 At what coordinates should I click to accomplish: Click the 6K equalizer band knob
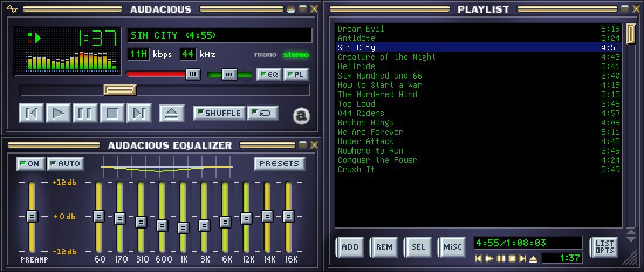coord(225,222)
